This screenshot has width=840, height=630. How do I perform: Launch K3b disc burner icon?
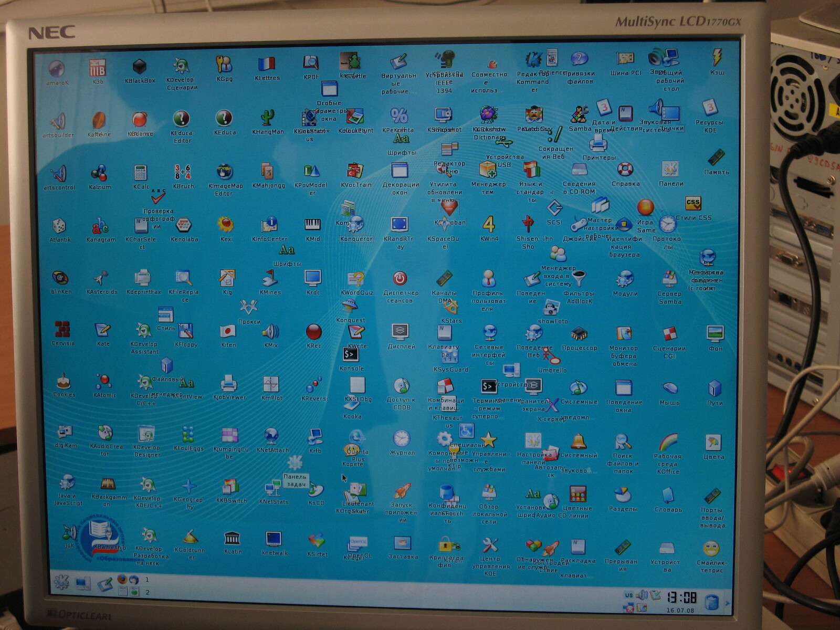coord(98,68)
